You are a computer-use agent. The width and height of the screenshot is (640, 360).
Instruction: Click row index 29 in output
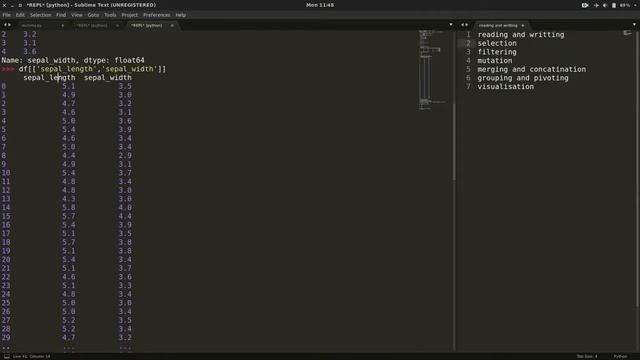pyautogui.click(x=6, y=338)
